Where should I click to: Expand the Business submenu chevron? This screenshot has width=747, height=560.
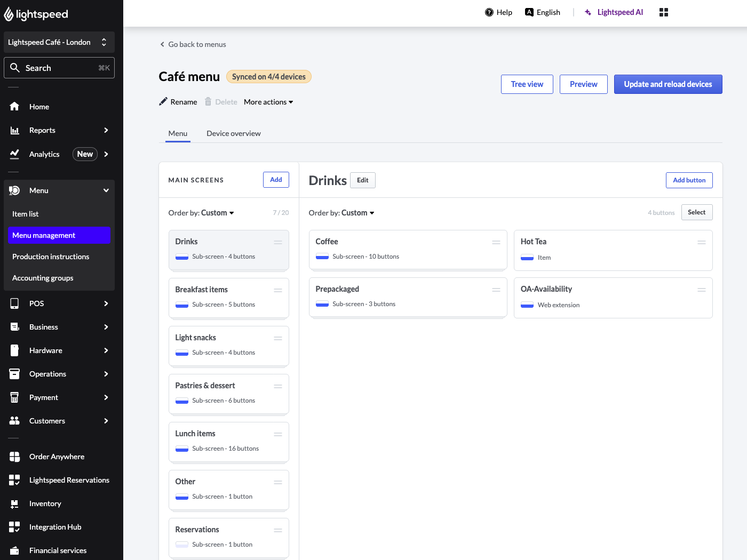pyautogui.click(x=106, y=327)
